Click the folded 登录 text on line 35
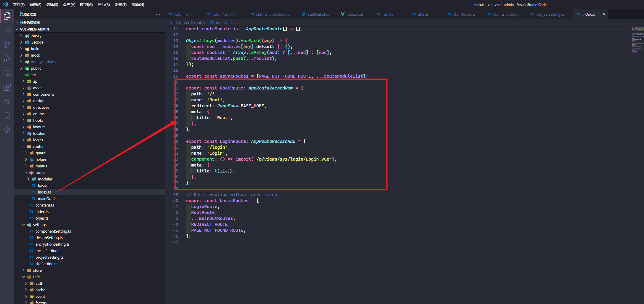The image size is (644, 304). [225, 171]
